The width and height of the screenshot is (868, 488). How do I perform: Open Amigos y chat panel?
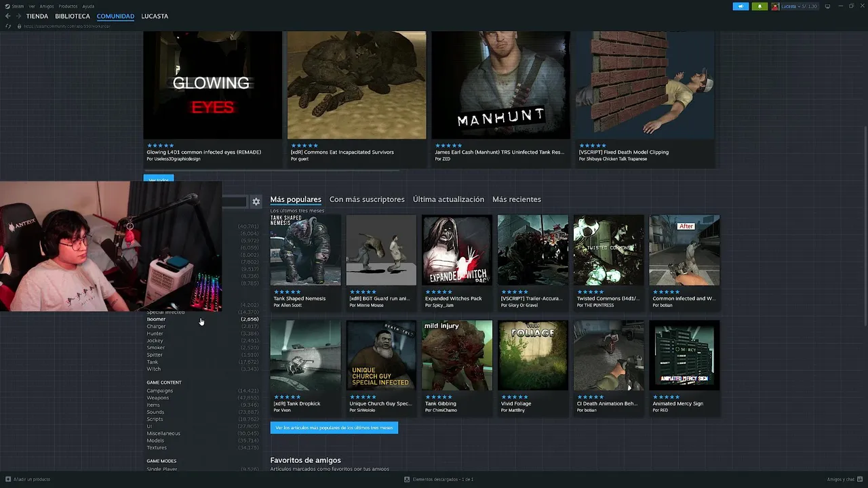844,479
